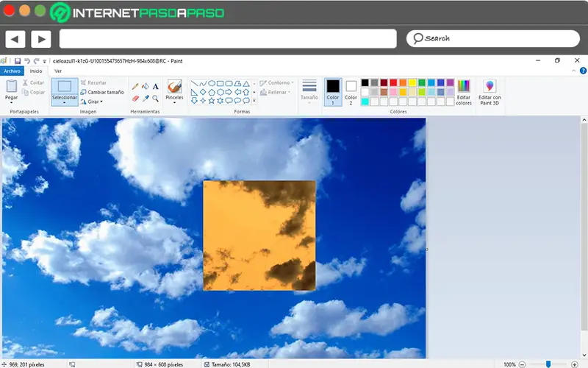
Task: Choose the Right arrow shape
Action: [229, 92]
